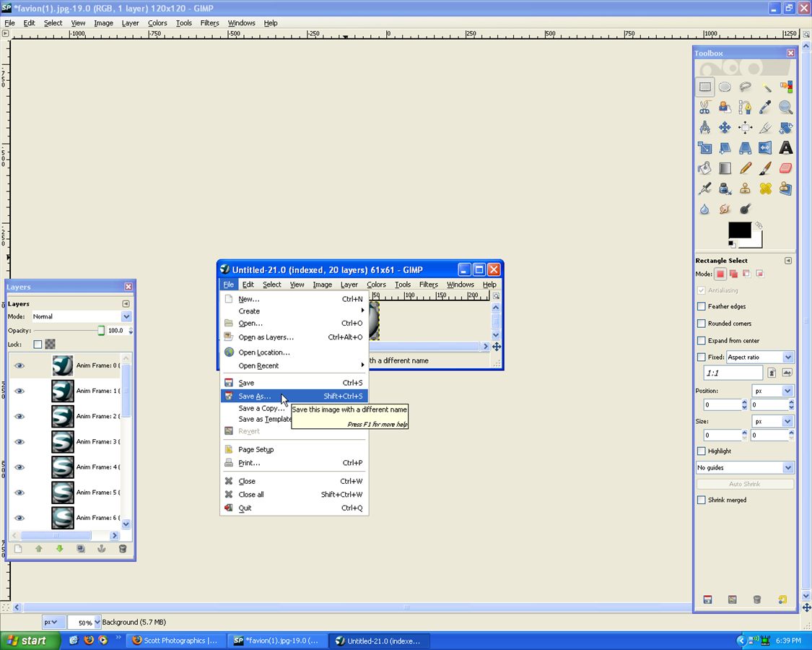Select the Measure compass tool
The image size is (812, 650).
[x=704, y=128]
